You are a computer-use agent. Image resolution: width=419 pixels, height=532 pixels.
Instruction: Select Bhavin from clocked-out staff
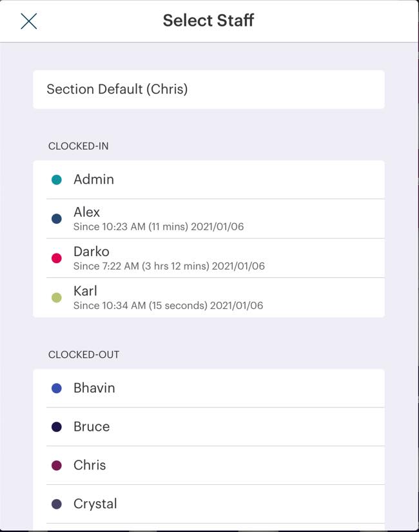(x=208, y=388)
